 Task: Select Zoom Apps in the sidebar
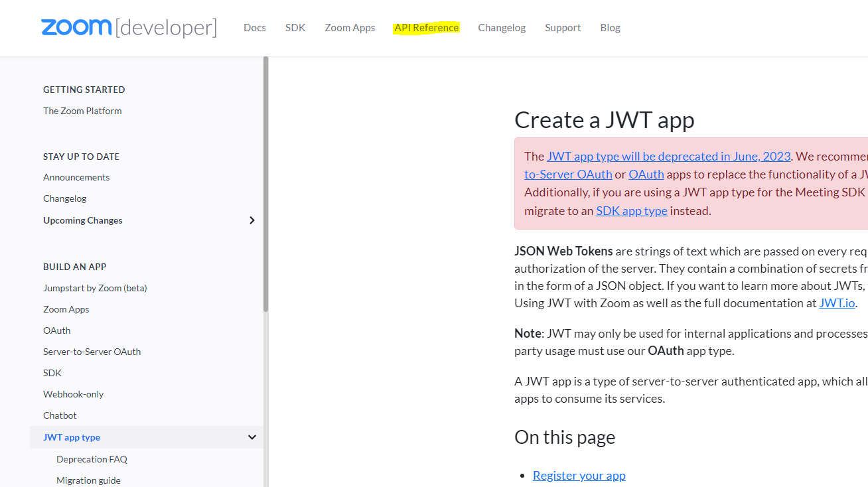point(66,309)
